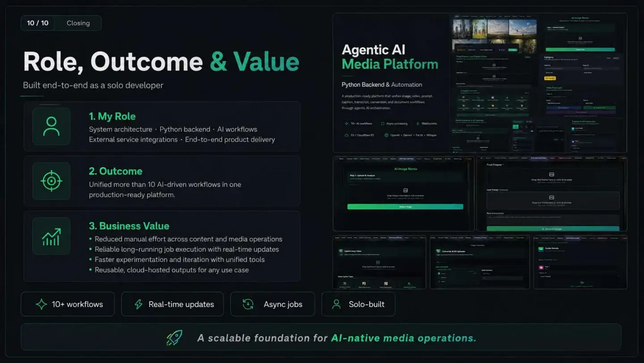The image size is (644, 363).
Task: Click the loop icon beside Async processing
Action: [383, 124]
